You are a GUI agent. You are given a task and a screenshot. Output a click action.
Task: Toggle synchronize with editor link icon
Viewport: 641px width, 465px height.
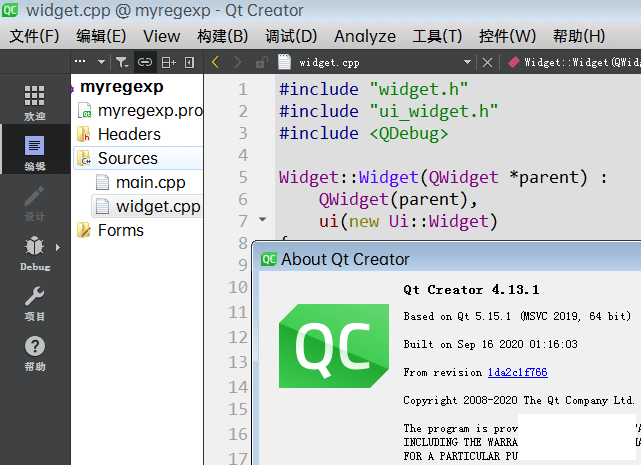coord(145,62)
